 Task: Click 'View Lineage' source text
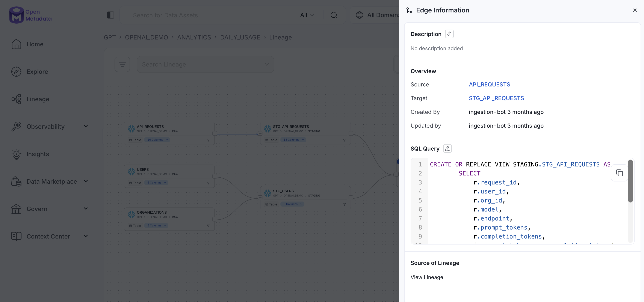click(427, 277)
